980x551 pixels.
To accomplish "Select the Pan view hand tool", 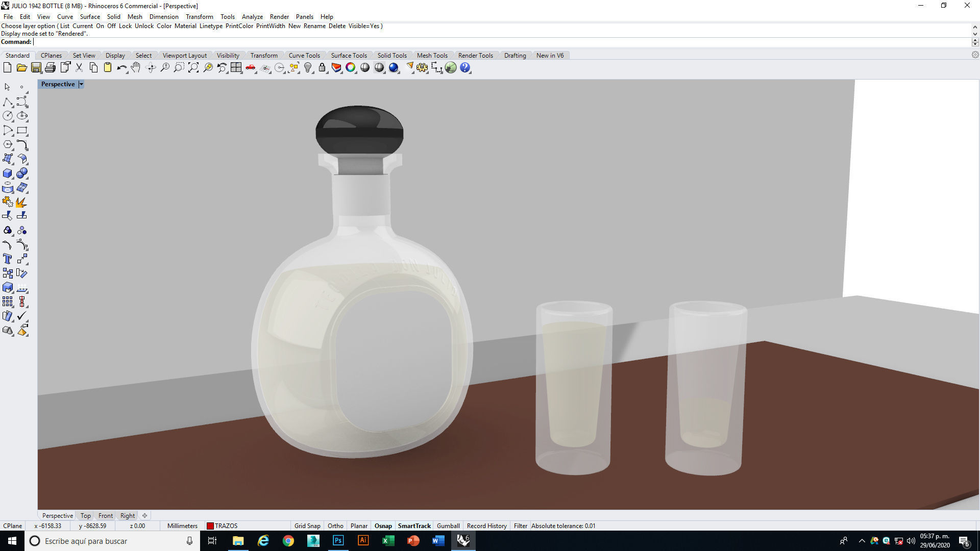I will pos(135,68).
